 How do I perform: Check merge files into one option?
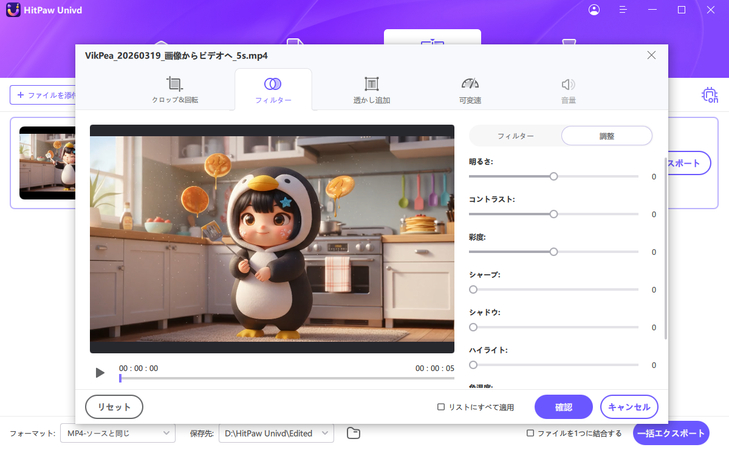[x=530, y=433]
